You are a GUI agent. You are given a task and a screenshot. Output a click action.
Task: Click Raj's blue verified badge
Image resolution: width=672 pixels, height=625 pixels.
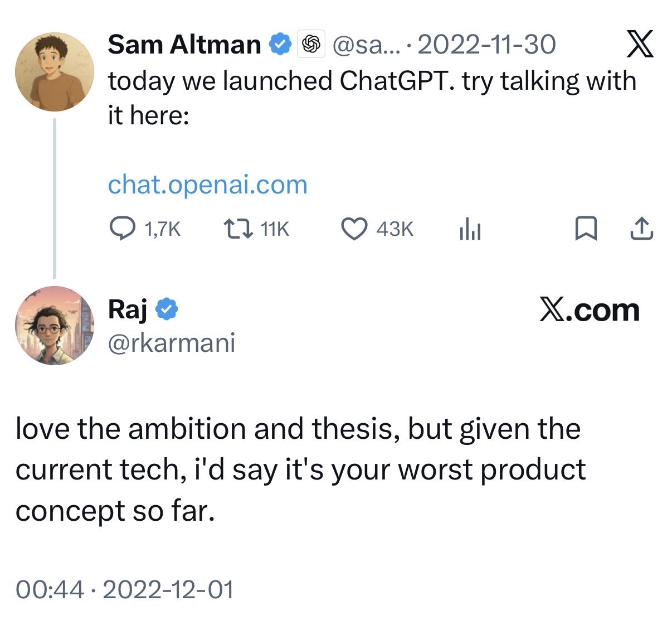(166, 309)
